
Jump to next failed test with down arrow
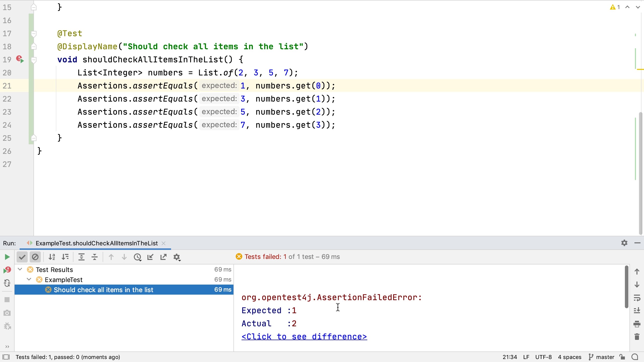[124, 257]
